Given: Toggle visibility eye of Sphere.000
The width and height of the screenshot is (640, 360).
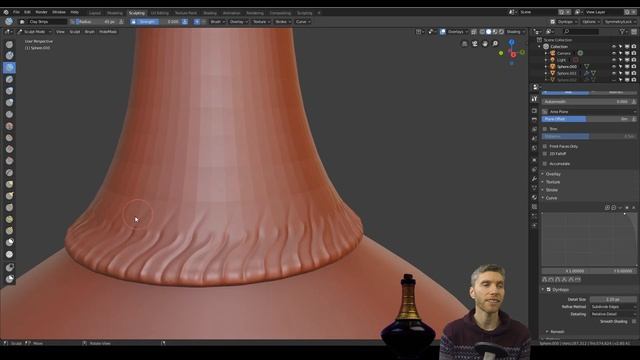Looking at the screenshot, I should (614, 67).
